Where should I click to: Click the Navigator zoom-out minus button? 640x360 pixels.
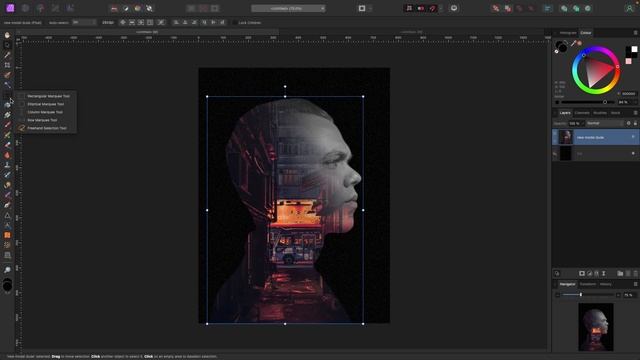558,295
